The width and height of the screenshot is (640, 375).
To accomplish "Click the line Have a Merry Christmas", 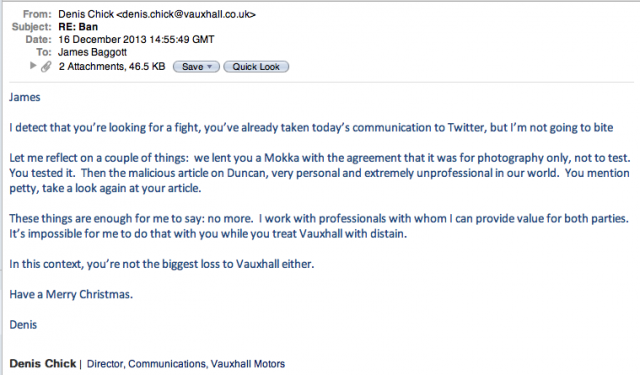I will coord(71,294).
